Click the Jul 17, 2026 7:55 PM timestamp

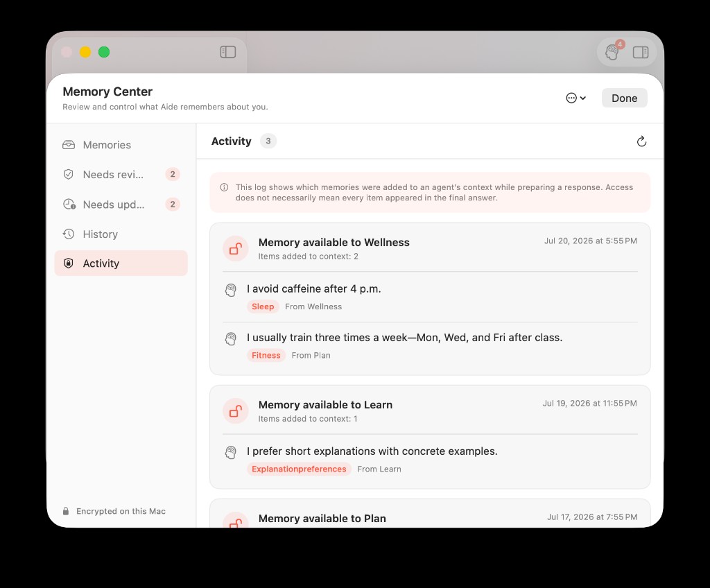click(x=592, y=517)
